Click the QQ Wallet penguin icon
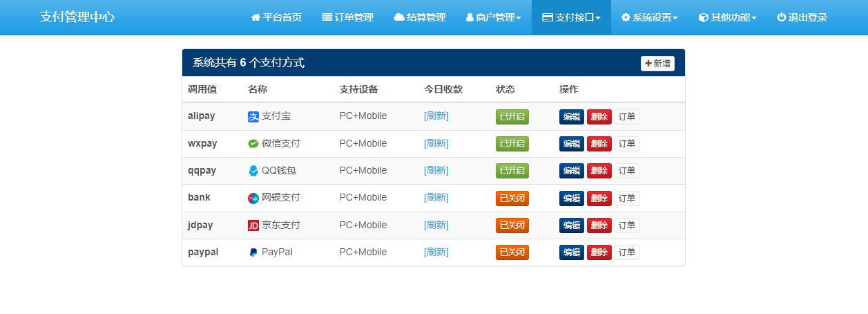868x314 pixels. tap(253, 171)
